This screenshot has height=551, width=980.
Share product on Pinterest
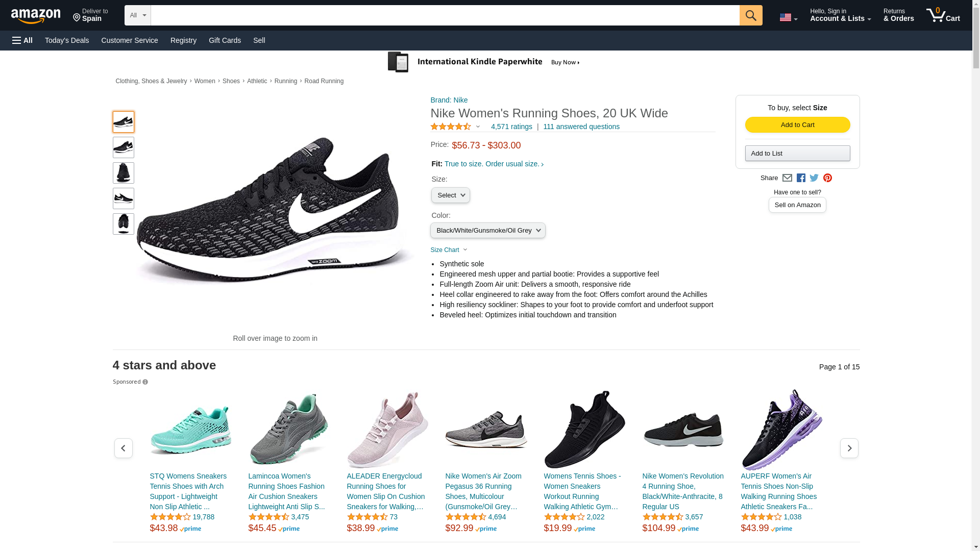[x=827, y=178]
